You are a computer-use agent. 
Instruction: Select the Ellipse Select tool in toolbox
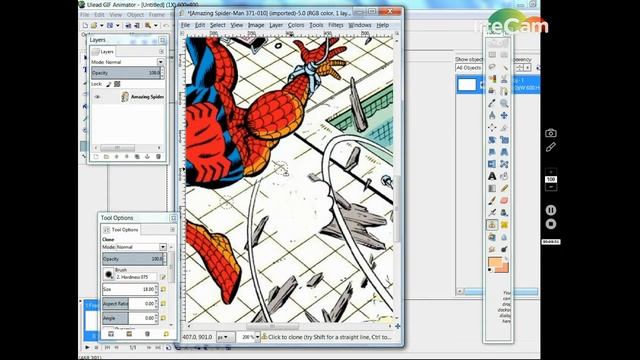click(x=504, y=55)
